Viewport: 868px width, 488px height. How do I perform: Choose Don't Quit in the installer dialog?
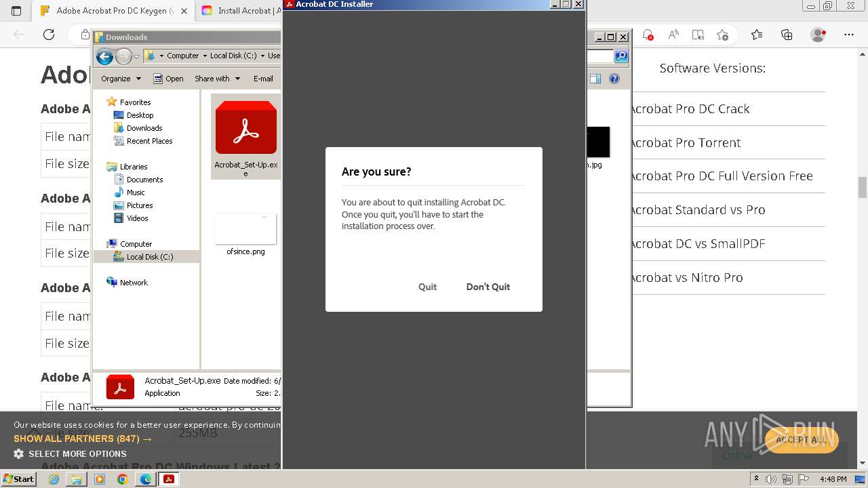tap(488, 287)
